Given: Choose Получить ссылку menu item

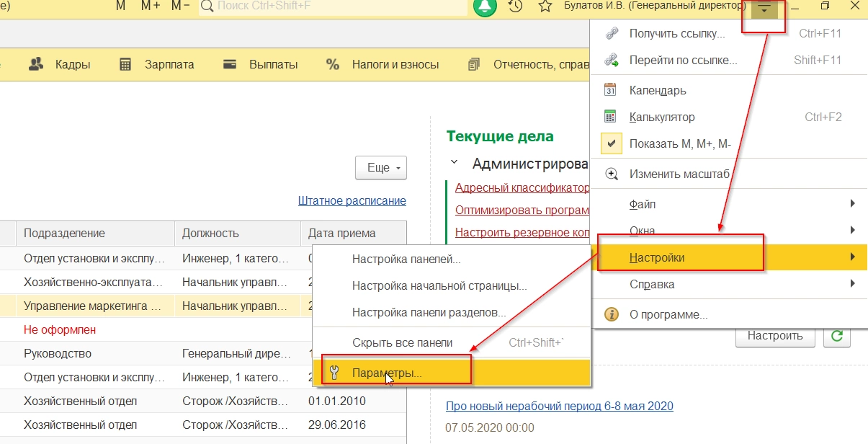Looking at the screenshot, I should click(x=729, y=33).
